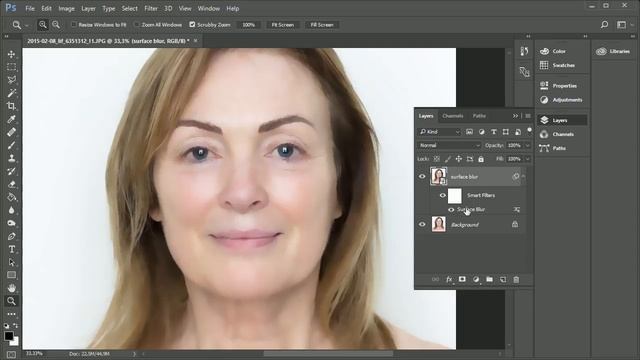Toggle Surface Blur filter visibility eye
This screenshot has height=360, width=640.
(451, 210)
